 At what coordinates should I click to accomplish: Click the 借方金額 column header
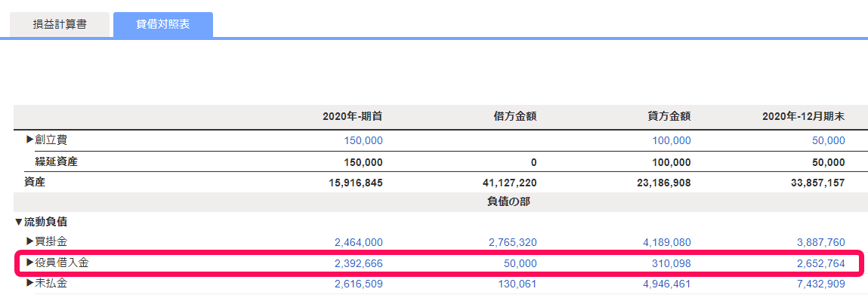point(514,116)
